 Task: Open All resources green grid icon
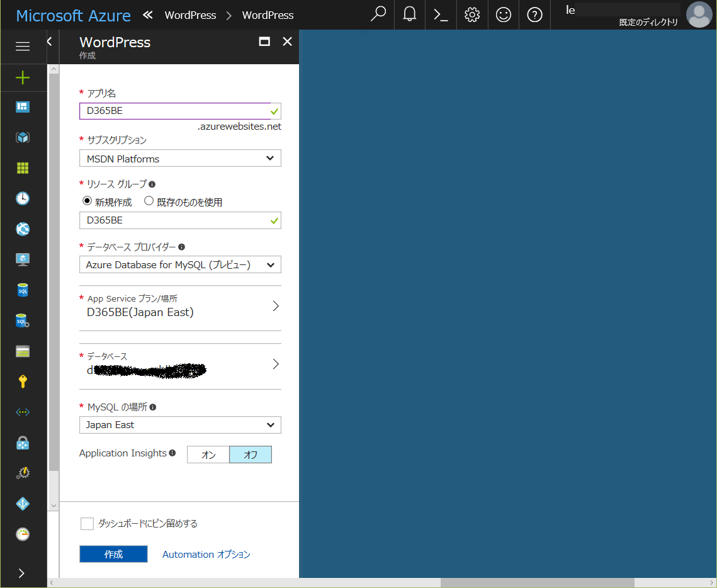click(x=23, y=168)
